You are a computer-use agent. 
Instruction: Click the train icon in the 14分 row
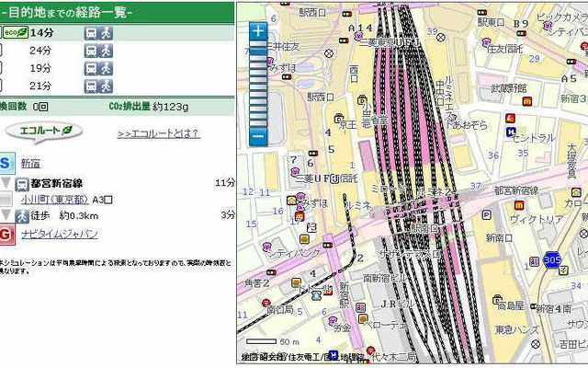tap(91, 33)
